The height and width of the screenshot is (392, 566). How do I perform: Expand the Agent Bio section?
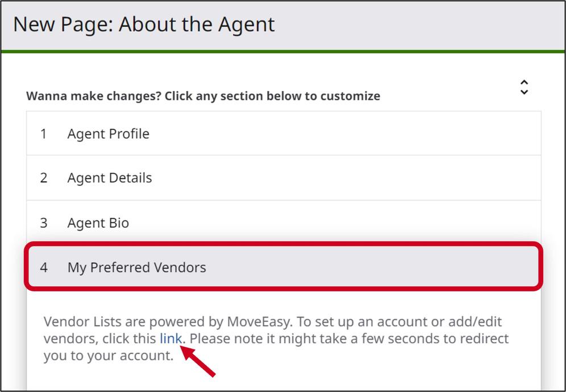tap(98, 223)
